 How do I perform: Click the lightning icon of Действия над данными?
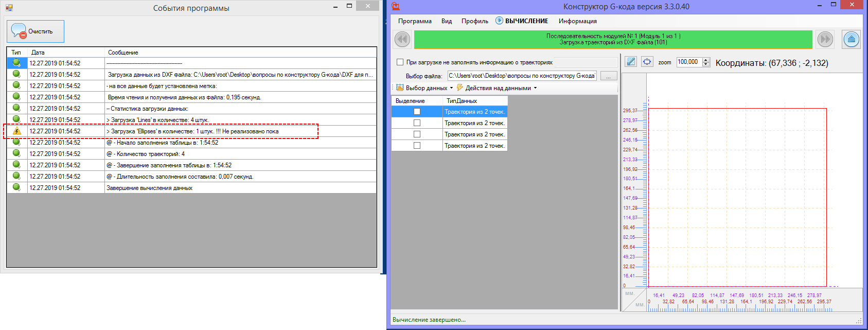point(460,88)
